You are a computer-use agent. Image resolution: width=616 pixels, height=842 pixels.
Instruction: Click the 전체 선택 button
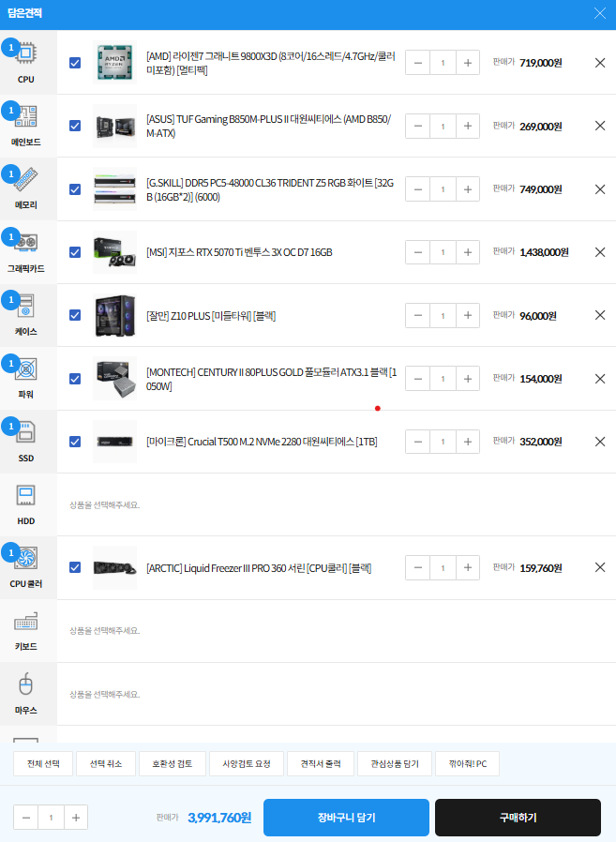point(43,763)
